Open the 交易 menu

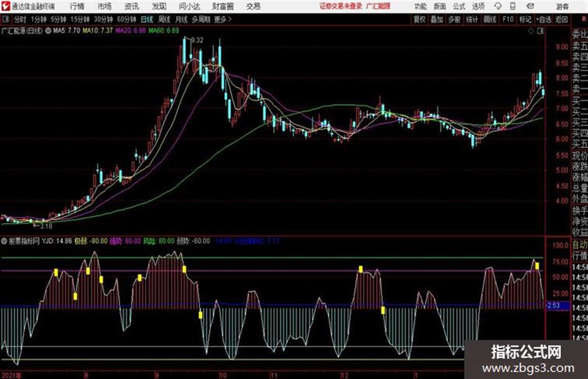point(253,6)
